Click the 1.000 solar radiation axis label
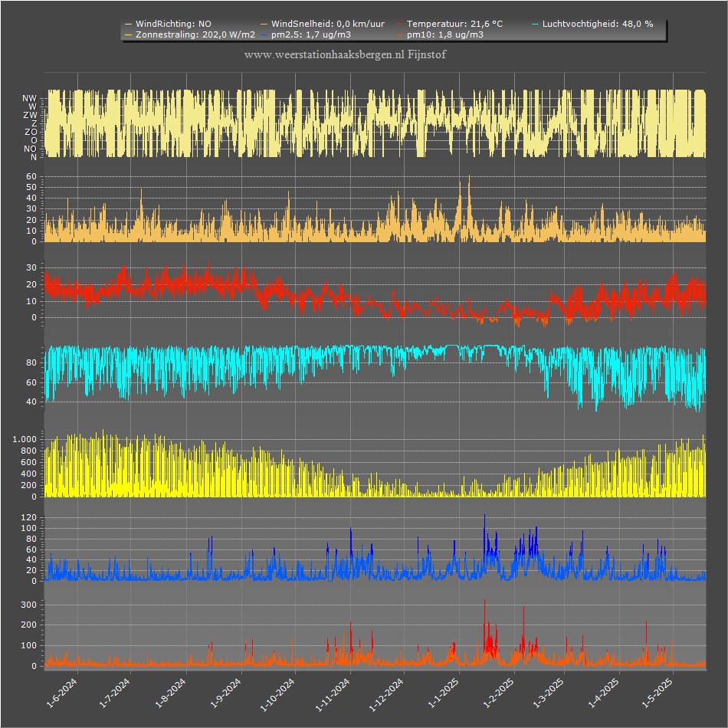The height and width of the screenshot is (728, 728). click(25, 439)
